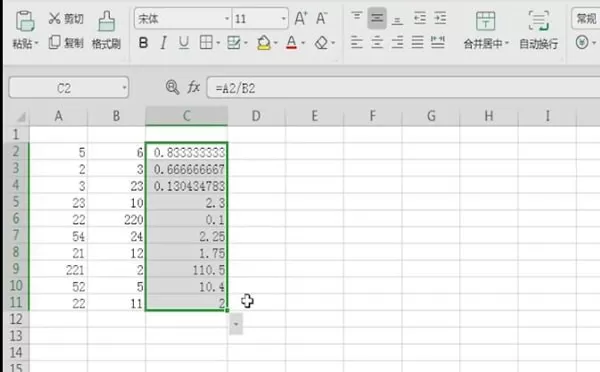Open the Paste options dropdown arrow
Viewport: 600px width, 372px height.
[37, 44]
